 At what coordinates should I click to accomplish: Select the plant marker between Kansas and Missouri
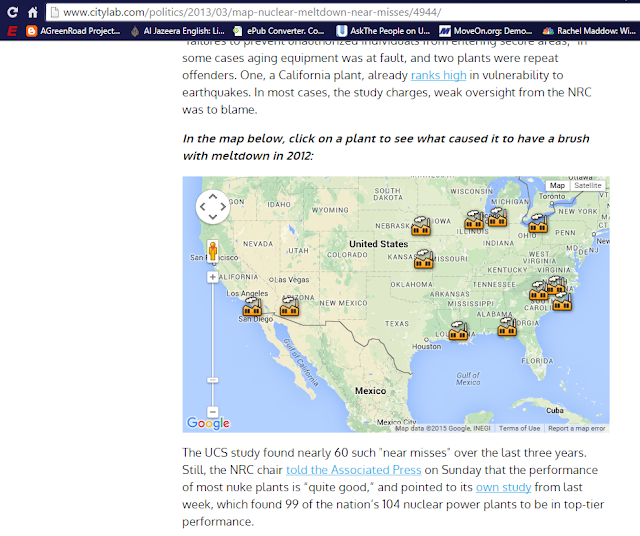pos(423,260)
